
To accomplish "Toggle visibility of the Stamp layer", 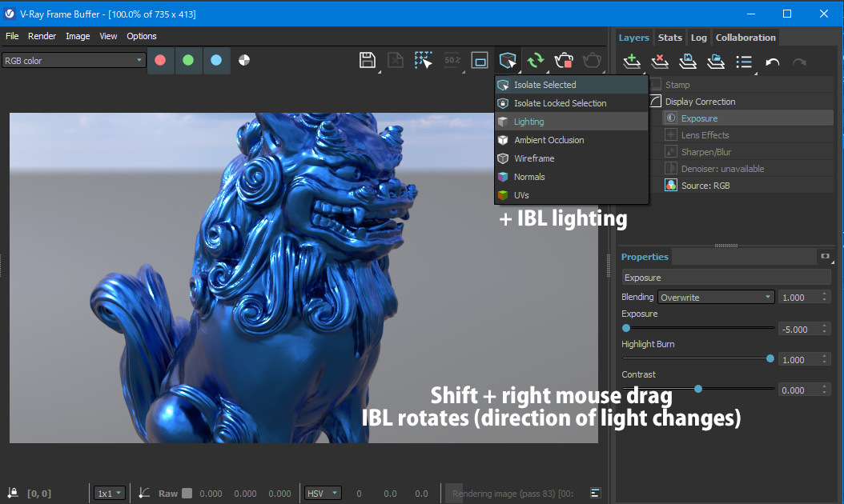I will (x=656, y=85).
